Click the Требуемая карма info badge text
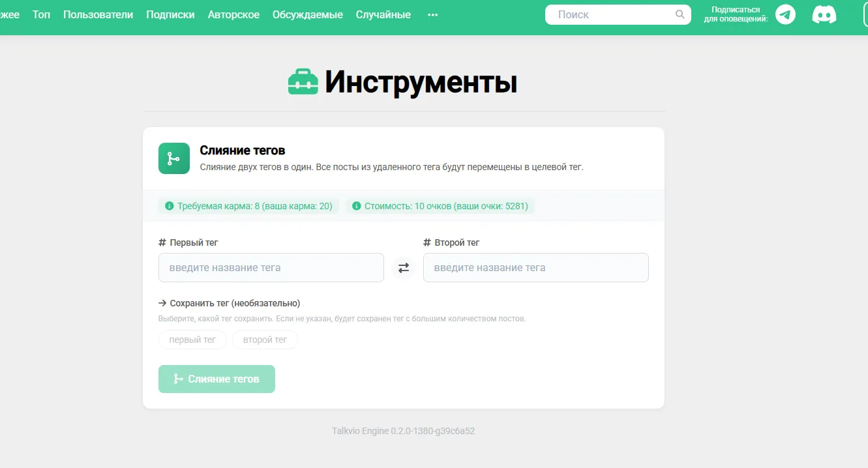 [255, 206]
